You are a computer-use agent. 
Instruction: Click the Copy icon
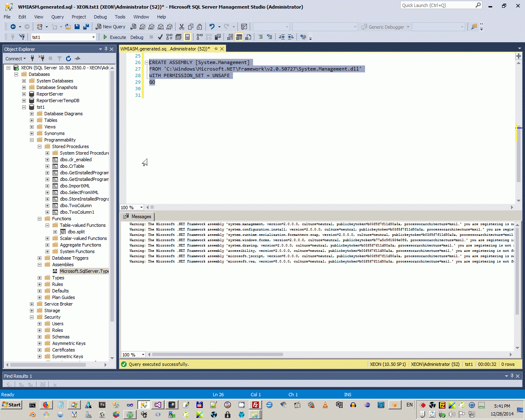[191, 27]
